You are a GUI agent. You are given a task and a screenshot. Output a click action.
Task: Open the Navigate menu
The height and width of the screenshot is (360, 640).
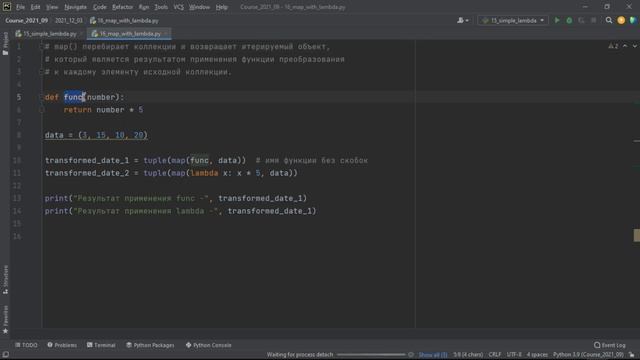tap(76, 7)
